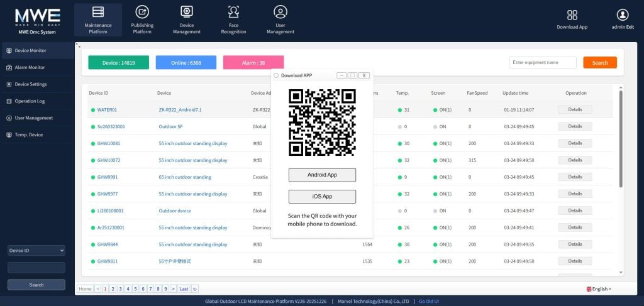
Task: Click the Device Monitor sidebar icon
Action: tap(9, 50)
